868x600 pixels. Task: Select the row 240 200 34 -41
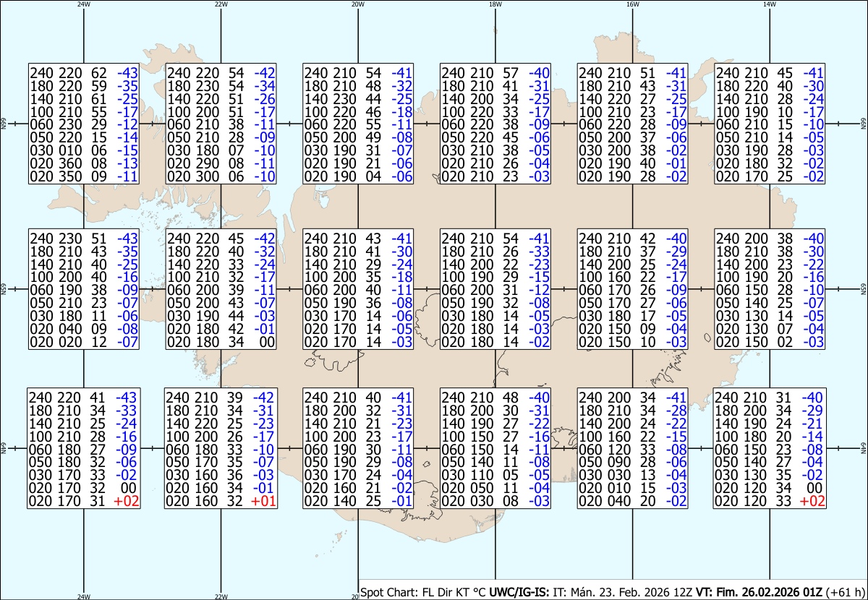point(633,397)
